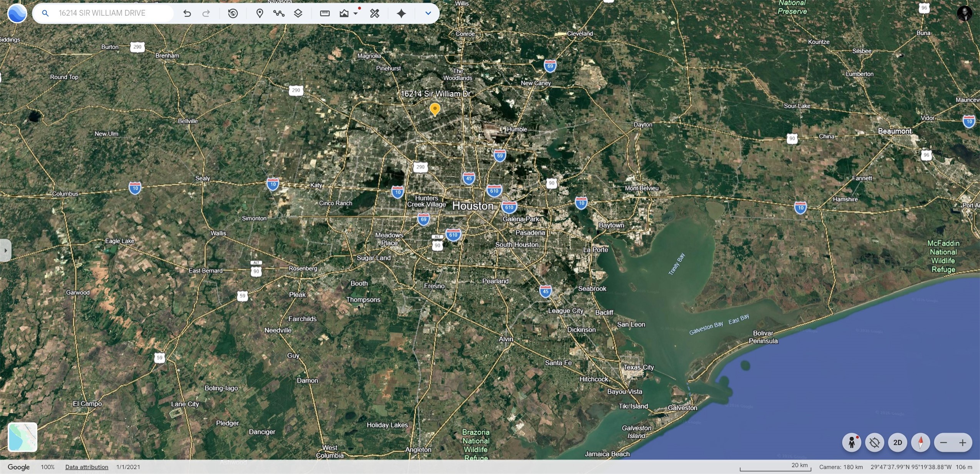Viewport: 980px width, 474px height.
Task: Expand the toolbar chevron menu
Action: coord(428,13)
